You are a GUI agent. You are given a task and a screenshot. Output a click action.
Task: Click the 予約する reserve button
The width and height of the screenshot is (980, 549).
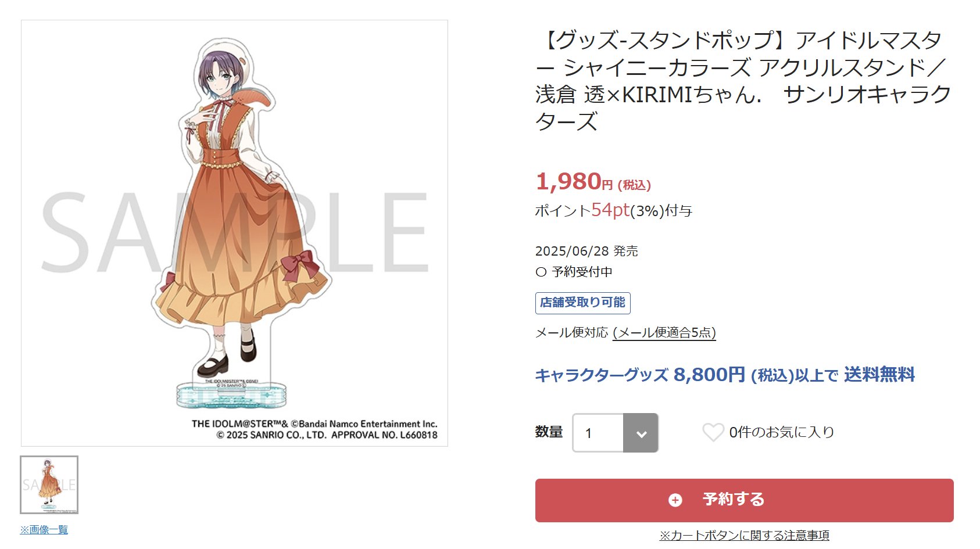(744, 500)
